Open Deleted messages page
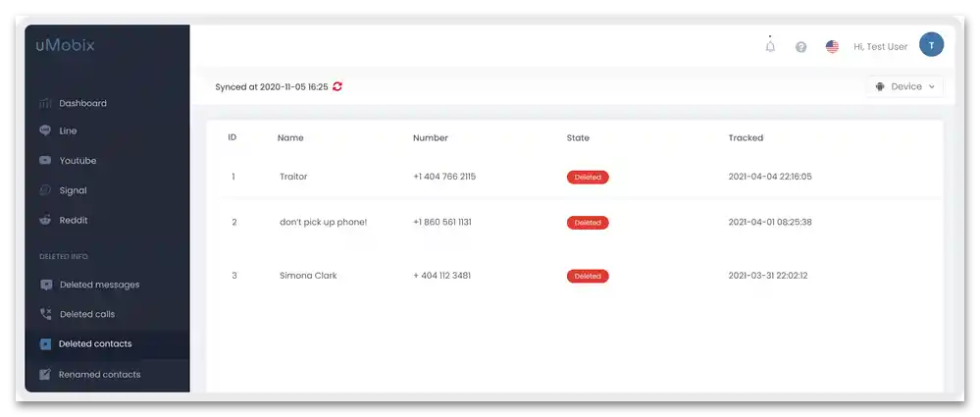This screenshot has height=417, width=980. [x=100, y=285]
